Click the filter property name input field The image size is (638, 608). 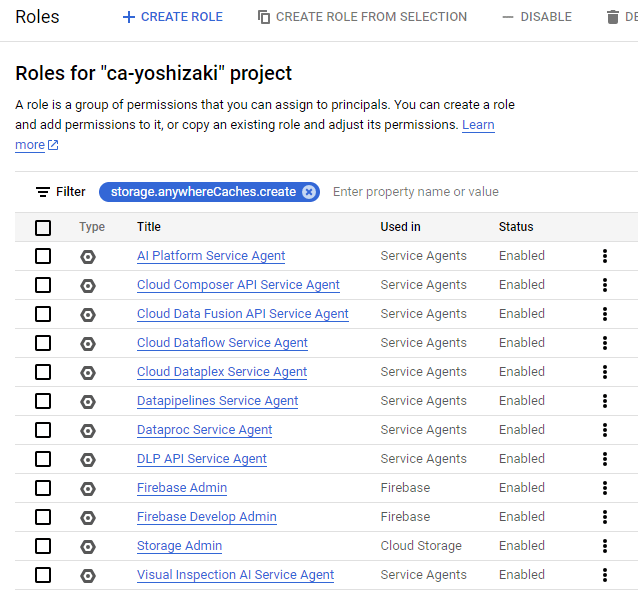click(x=415, y=192)
